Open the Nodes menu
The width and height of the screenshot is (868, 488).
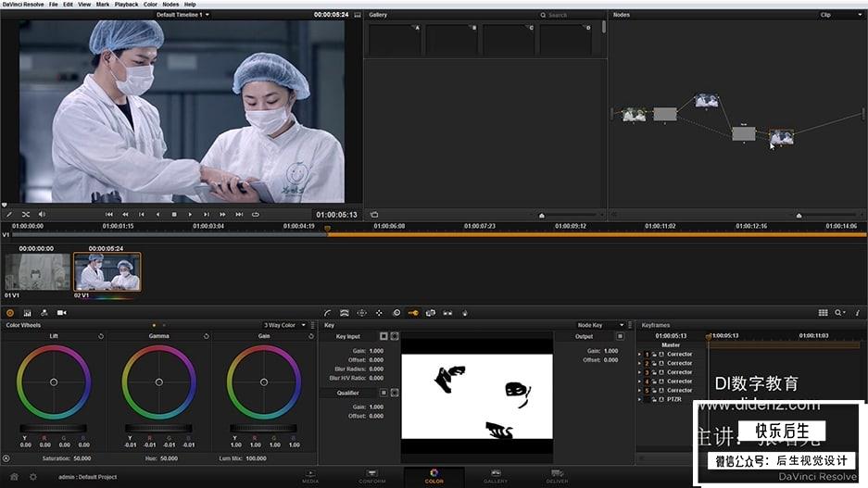pyautogui.click(x=170, y=5)
